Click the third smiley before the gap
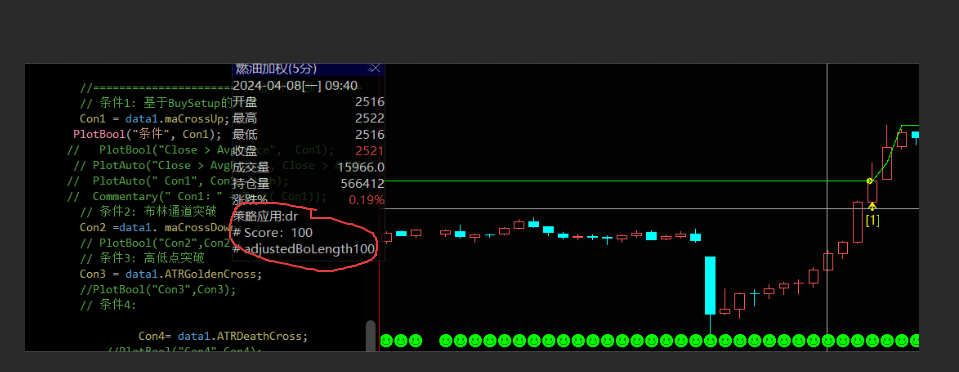This screenshot has height=372, width=959. click(x=416, y=340)
